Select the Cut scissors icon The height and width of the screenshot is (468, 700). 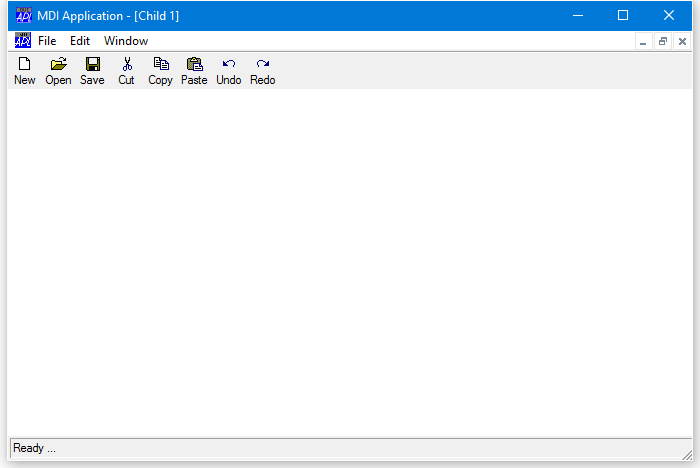(x=126, y=65)
